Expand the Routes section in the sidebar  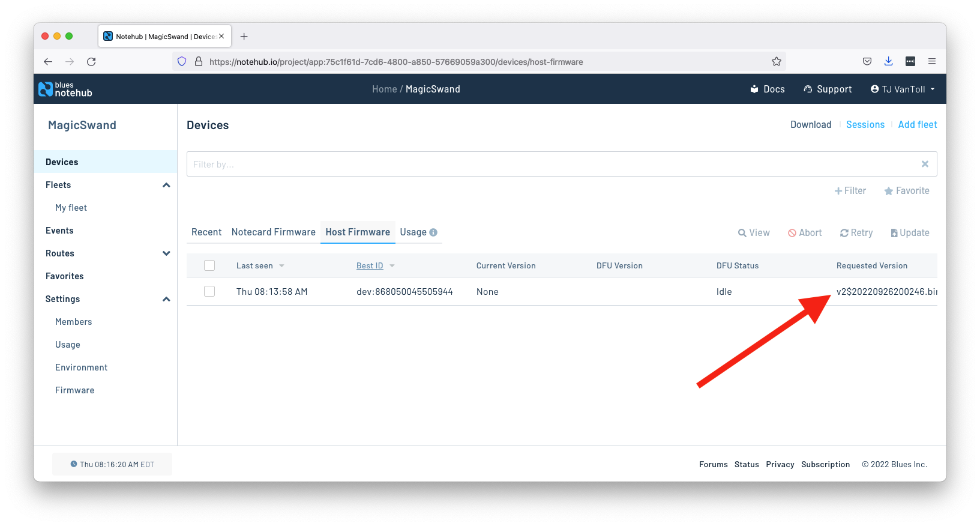click(166, 253)
